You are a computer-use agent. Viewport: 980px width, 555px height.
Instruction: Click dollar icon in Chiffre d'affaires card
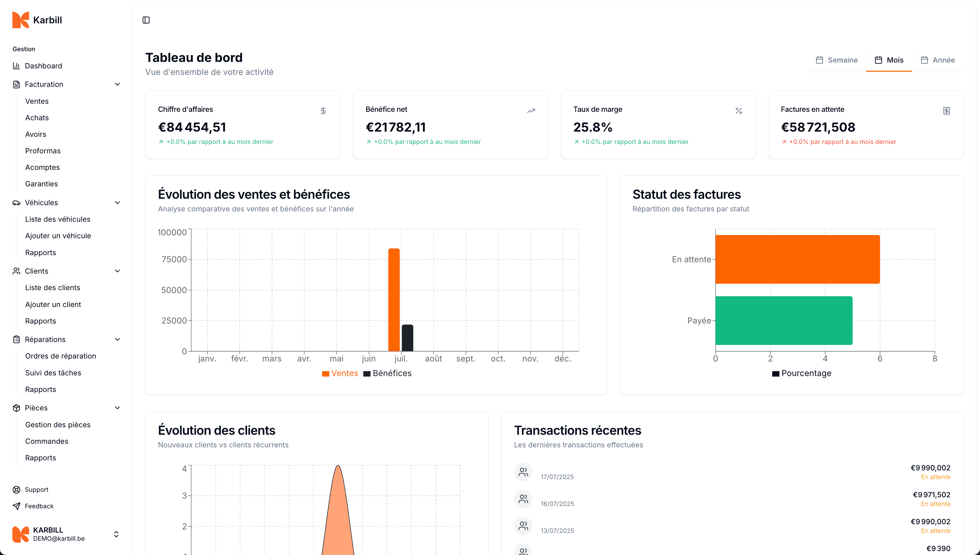323,111
